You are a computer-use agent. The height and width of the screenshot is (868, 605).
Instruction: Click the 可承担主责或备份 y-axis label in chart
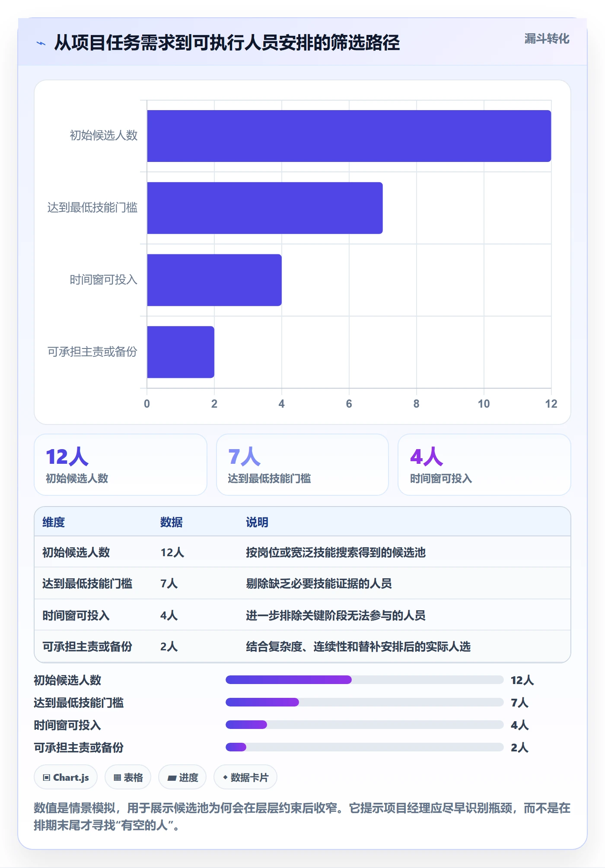[x=92, y=352]
